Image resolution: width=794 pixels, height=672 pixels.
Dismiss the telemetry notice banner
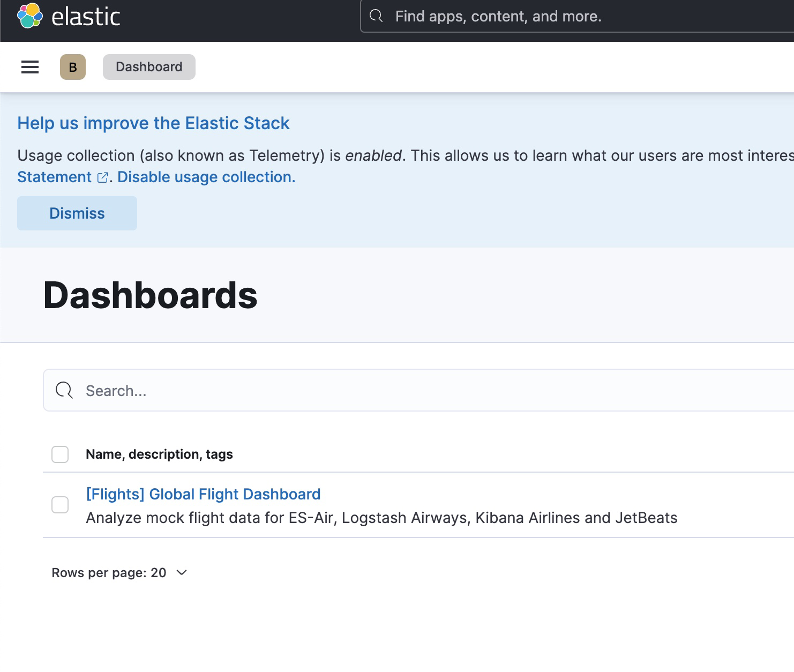77,213
